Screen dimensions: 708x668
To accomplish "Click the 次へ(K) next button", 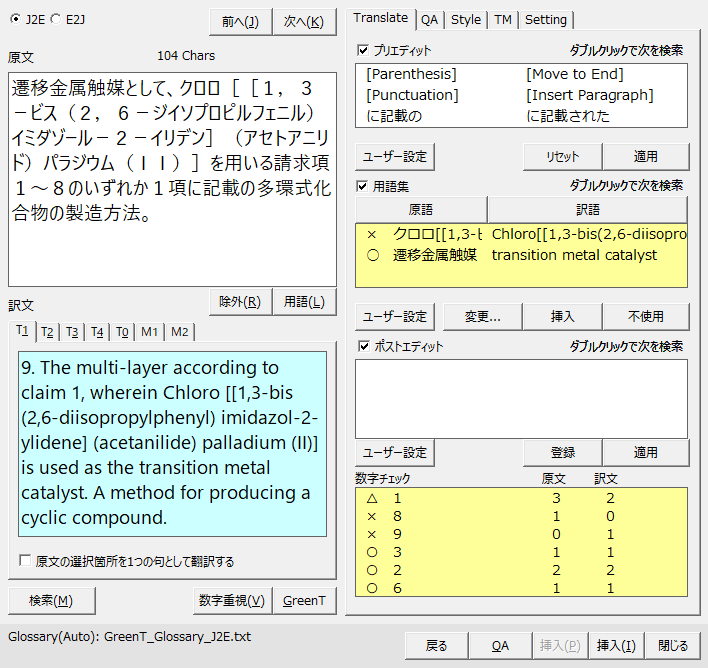I will tap(304, 22).
